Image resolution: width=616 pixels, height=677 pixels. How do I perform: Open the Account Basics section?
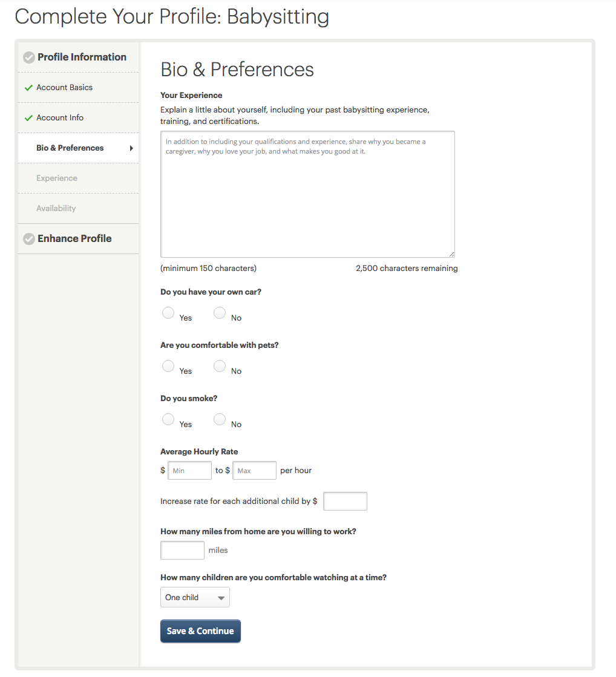point(64,88)
